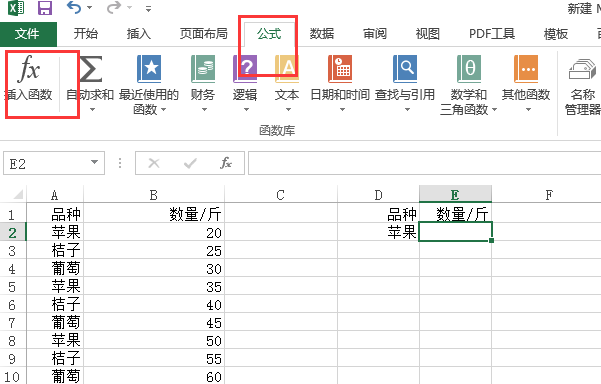The width and height of the screenshot is (601, 384).
Task: Switch to the 插入 Insert tab
Action: click(x=139, y=34)
